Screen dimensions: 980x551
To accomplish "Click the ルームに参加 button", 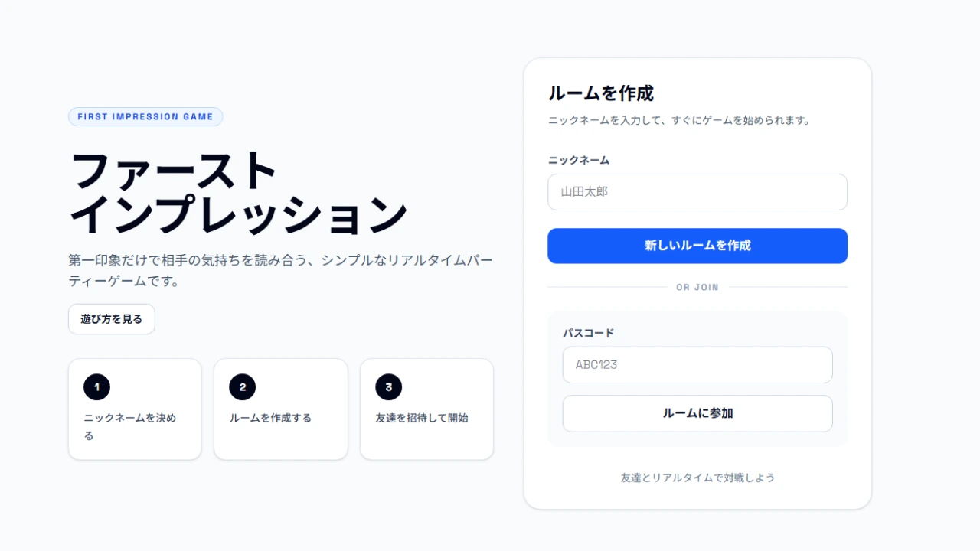I will tap(697, 413).
